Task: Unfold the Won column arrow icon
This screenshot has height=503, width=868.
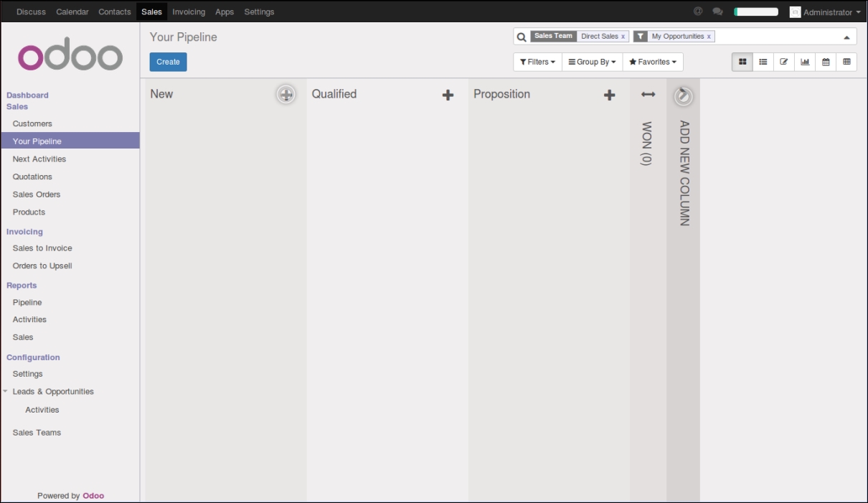Action: click(x=648, y=94)
